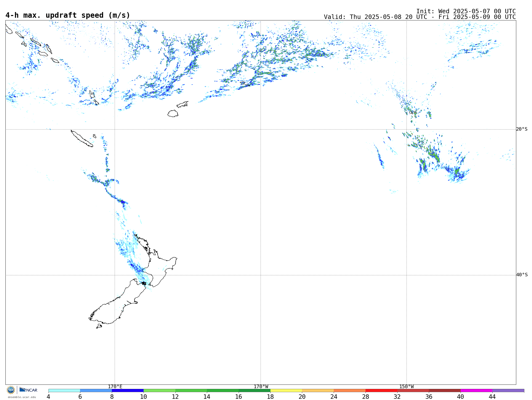Viewport: 532px width, 400px height.
Task: Click the colorbar tick label 20
Action: pyautogui.click(x=302, y=397)
